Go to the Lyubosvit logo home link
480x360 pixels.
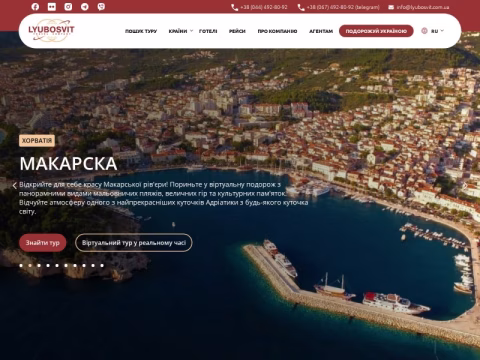pos(51,30)
